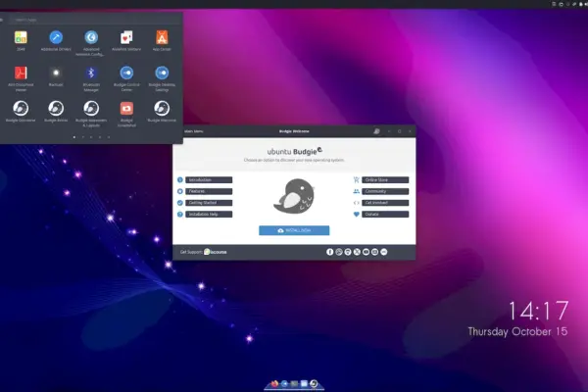Select Getting Started in Budgie Welcome
This screenshot has width=588, height=392.
[209, 203]
